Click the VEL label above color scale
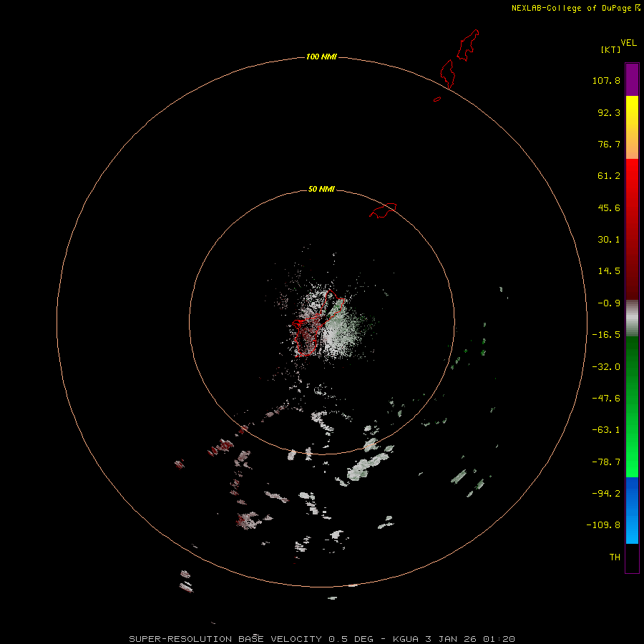 [628, 43]
